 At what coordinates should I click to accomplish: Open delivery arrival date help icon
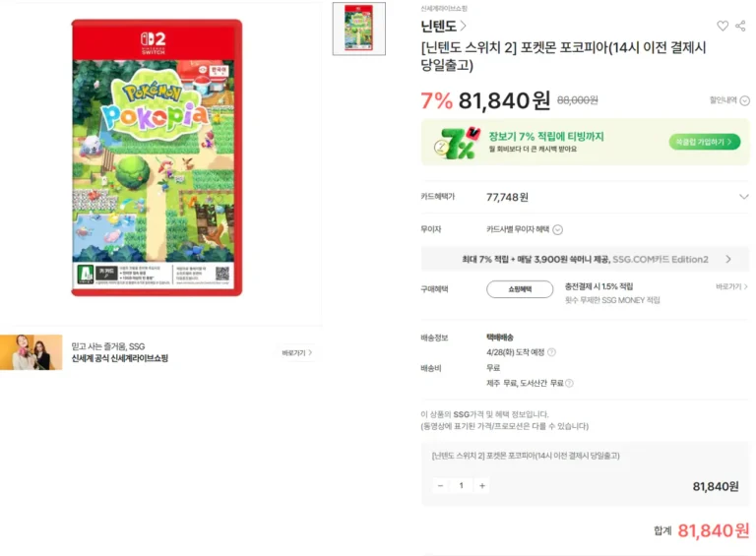point(552,352)
